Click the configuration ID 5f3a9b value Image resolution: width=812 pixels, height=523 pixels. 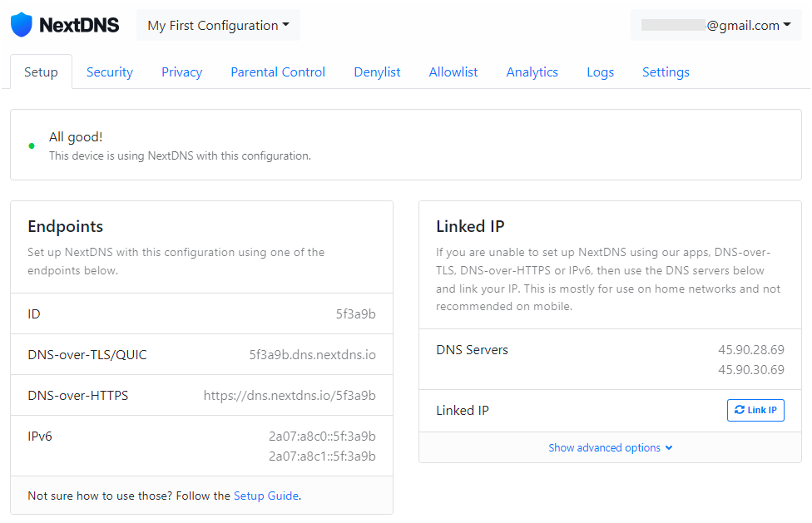click(355, 314)
